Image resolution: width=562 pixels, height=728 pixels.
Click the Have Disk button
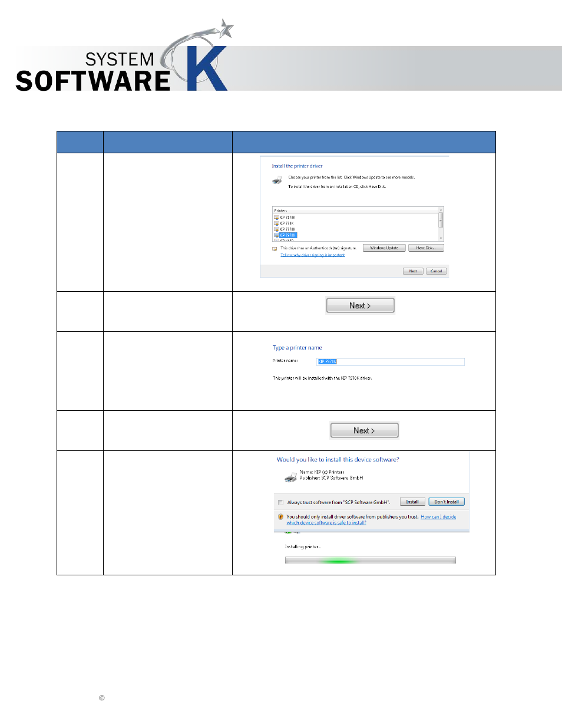425,248
